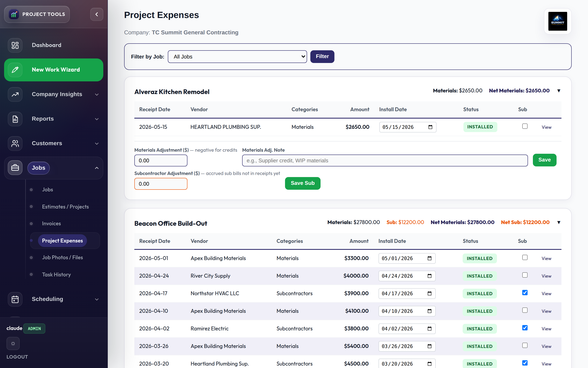Click the Materials Adjustment amount field
The image size is (588, 368).
(161, 161)
